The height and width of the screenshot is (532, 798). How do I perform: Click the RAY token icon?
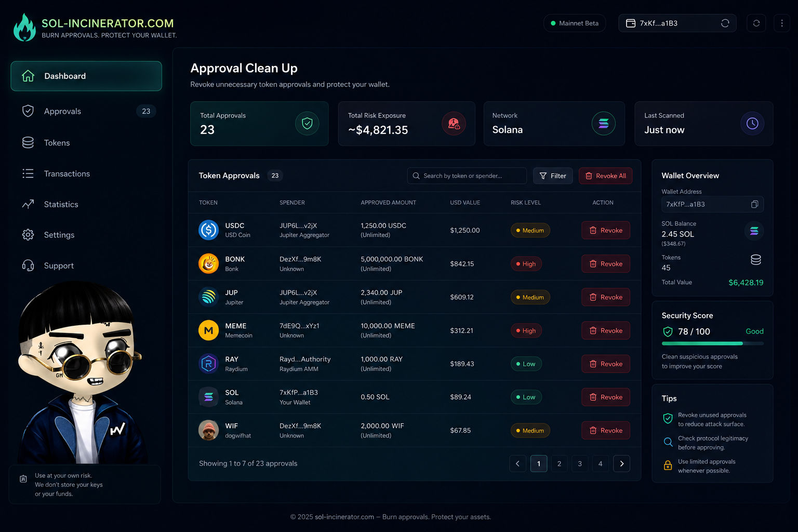pos(208,364)
